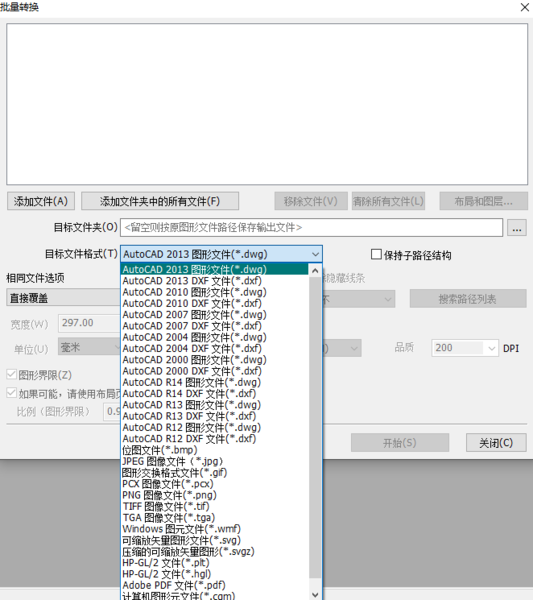Screen dimensions: 533x600
Task: Close the 批量转换 dialog with X
Action: (x=525, y=7)
